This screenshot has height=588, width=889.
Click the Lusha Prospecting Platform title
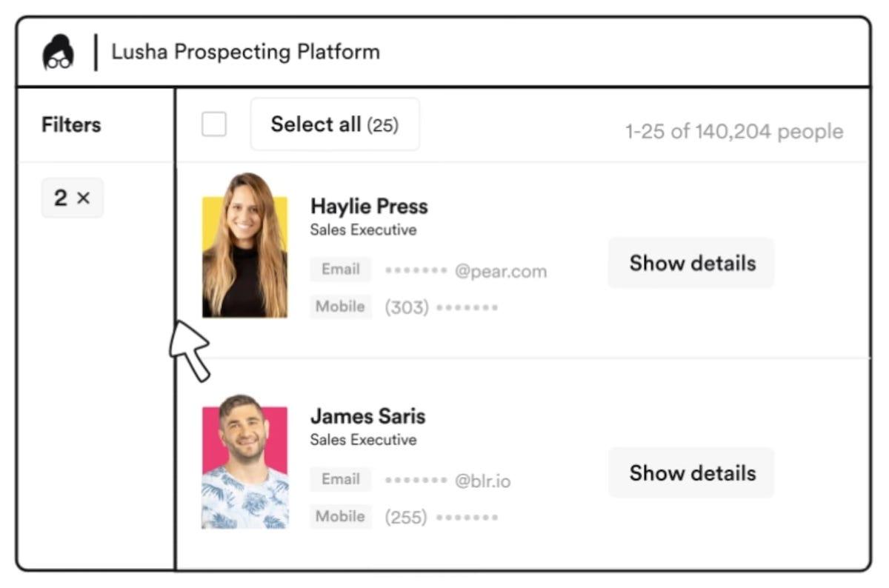pyautogui.click(x=245, y=52)
